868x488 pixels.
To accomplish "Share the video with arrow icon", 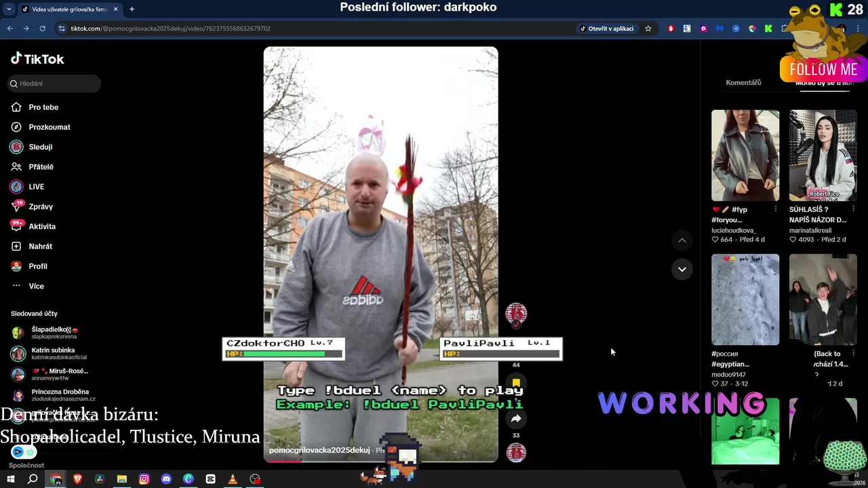I will coord(516,419).
